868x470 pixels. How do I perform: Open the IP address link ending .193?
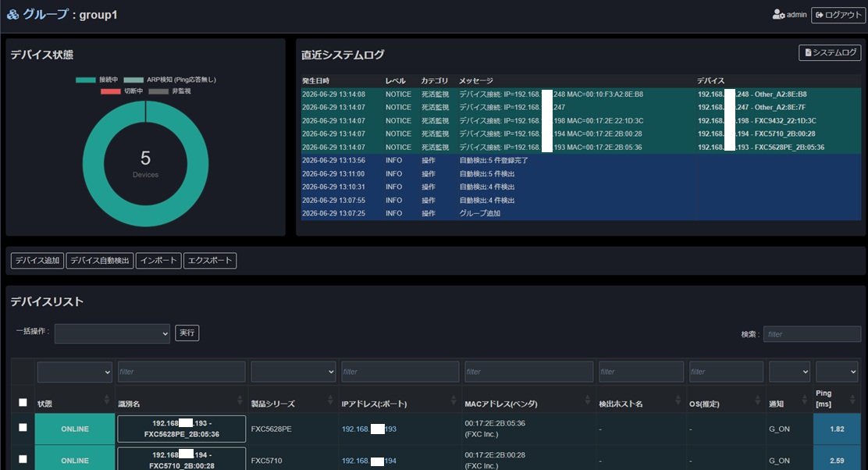tap(368, 429)
